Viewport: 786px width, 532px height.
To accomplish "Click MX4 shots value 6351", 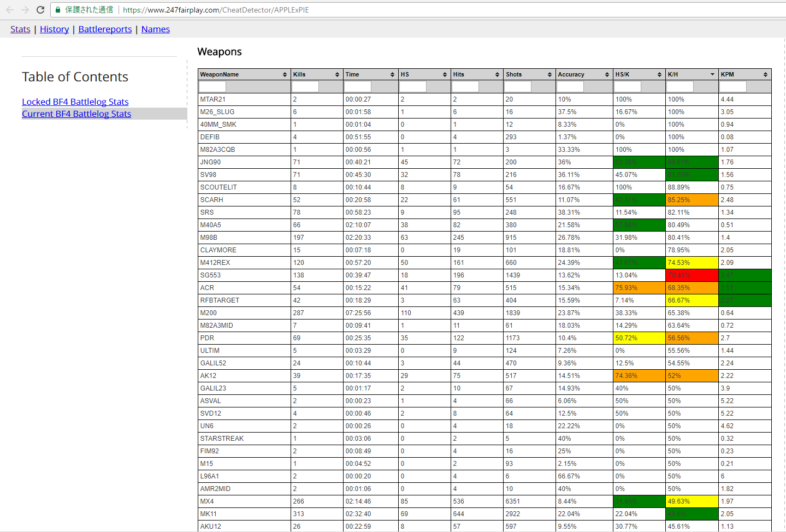I will tap(513, 501).
